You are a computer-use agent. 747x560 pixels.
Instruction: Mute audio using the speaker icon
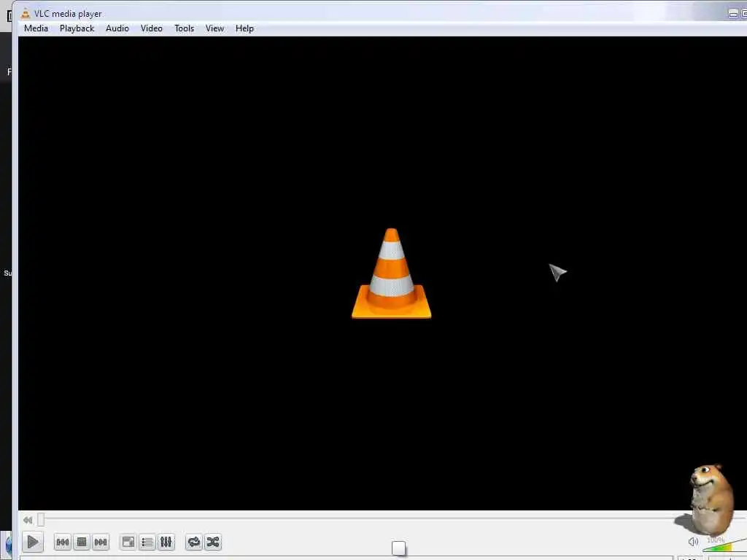pyautogui.click(x=693, y=542)
